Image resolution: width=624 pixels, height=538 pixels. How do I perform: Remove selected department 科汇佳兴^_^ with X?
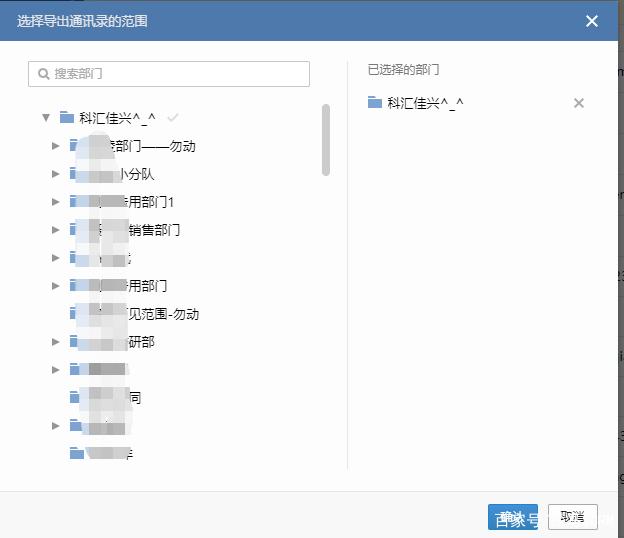pos(579,103)
